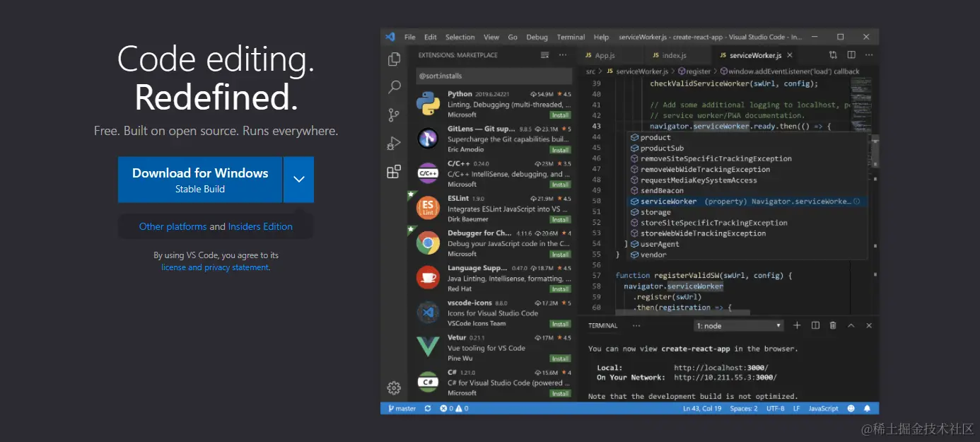Open the Go menu
This screenshot has width=980, height=442.
tap(513, 37)
